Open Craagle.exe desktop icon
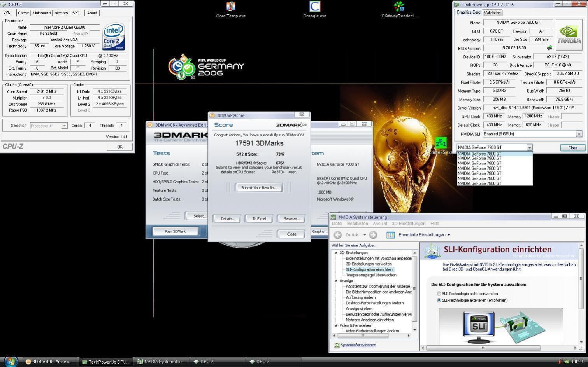Screen dimensions: 588x367 coord(315,10)
